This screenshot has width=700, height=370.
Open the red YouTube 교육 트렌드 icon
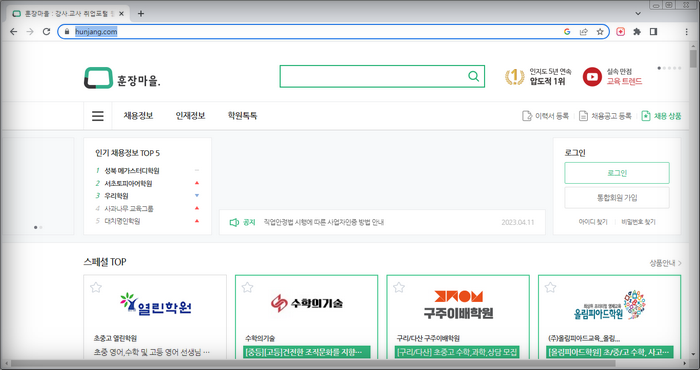(592, 77)
